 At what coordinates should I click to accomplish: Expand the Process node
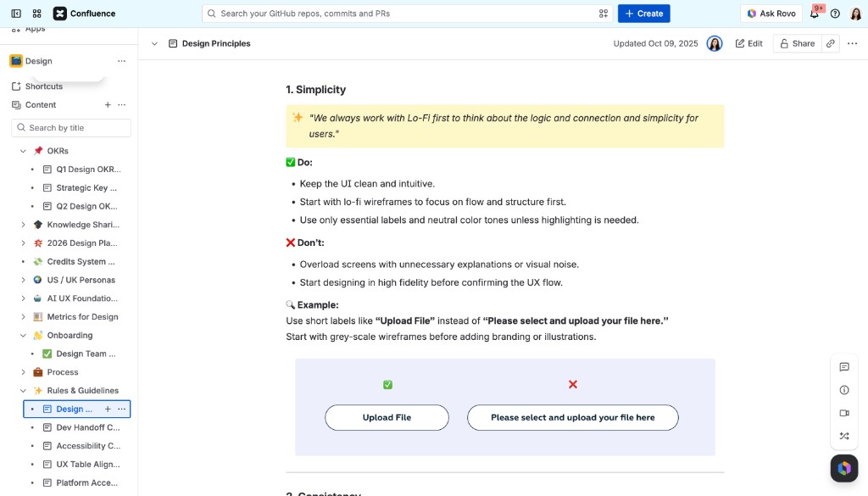point(23,372)
